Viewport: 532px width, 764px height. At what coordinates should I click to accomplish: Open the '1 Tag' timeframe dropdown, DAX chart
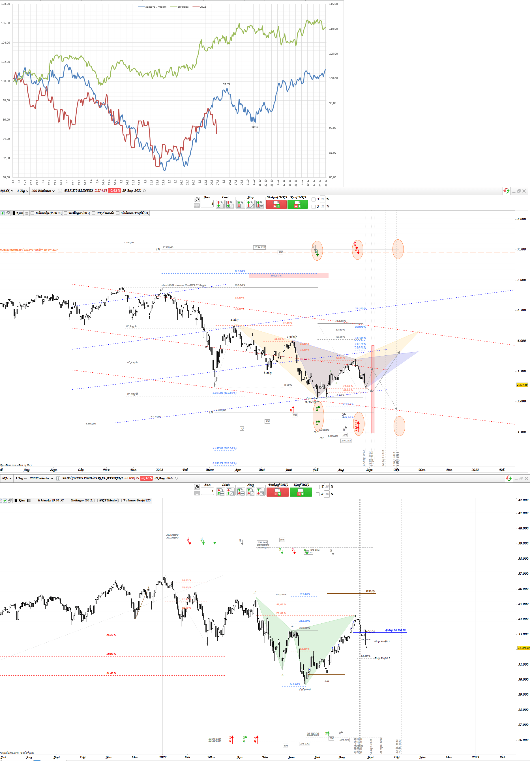[23, 191]
